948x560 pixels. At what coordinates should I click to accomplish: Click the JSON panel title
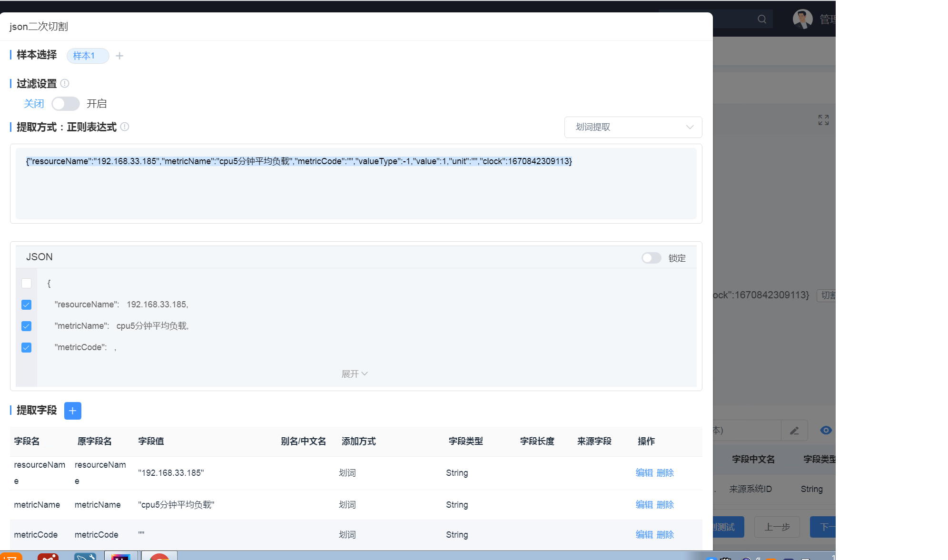(39, 257)
